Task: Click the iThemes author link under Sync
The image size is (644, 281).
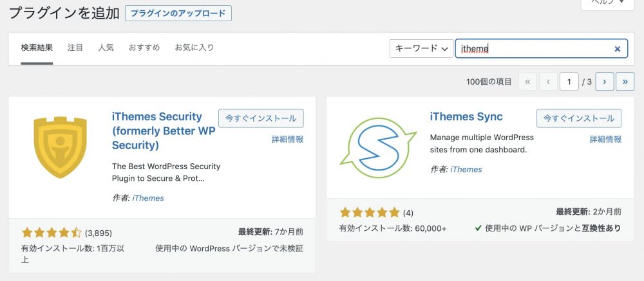Action: (466, 169)
